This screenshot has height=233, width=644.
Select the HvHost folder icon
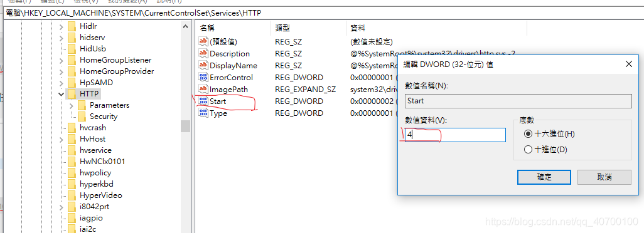(x=72, y=139)
